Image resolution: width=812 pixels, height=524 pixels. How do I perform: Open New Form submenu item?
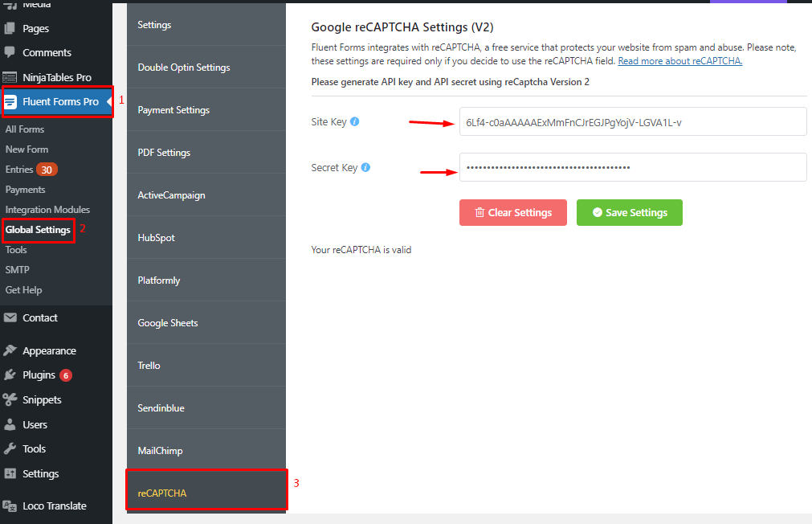(x=27, y=149)
